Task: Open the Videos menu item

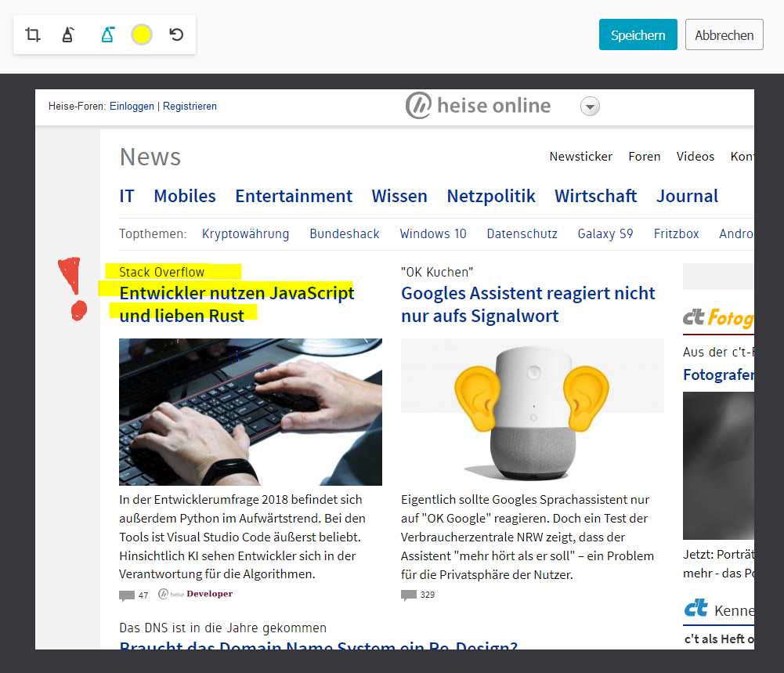Action: coord(695,157)
